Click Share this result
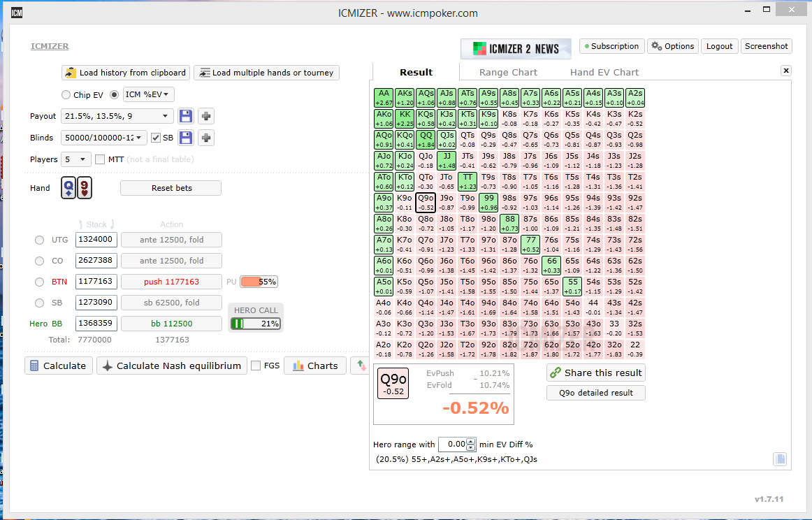This screenshot has width=812, height=520. point(596,373)
